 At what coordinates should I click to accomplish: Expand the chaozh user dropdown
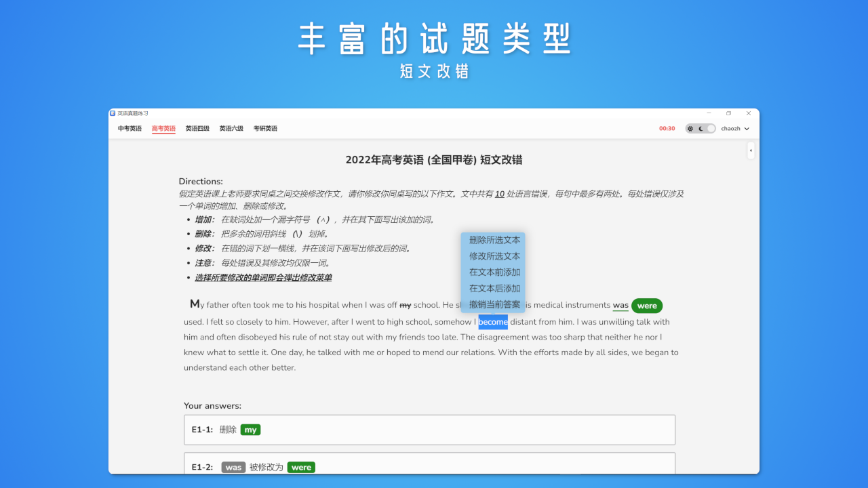tap(735, 128)
